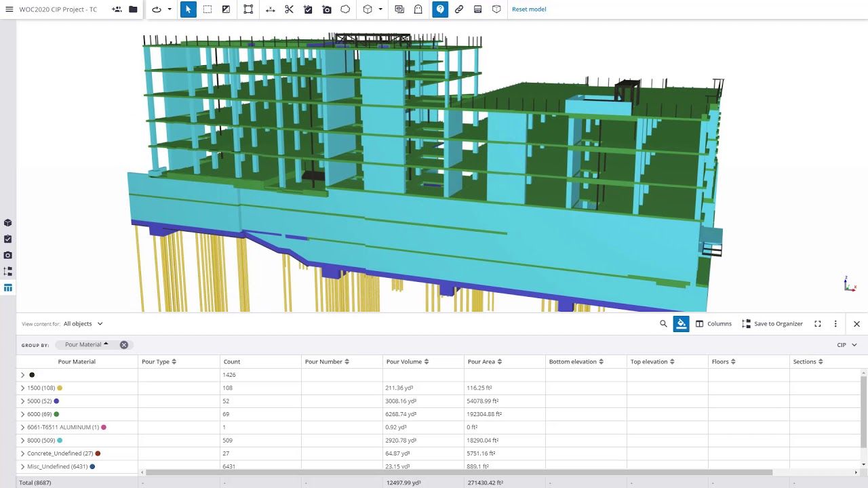
Task: Click the camera snapshot tool in top toolbar
Action: pyautogui.click(x=327, y=9)
